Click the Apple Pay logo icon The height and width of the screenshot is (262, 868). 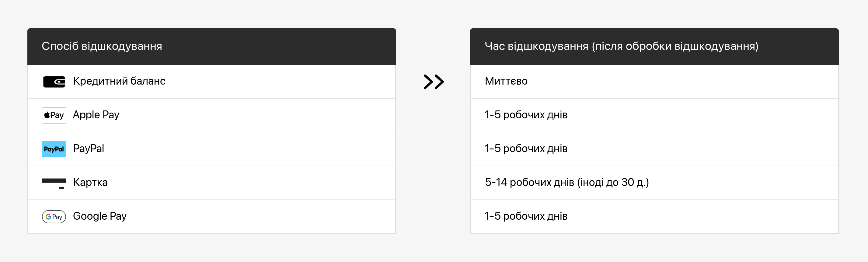[x=54, y=115]
